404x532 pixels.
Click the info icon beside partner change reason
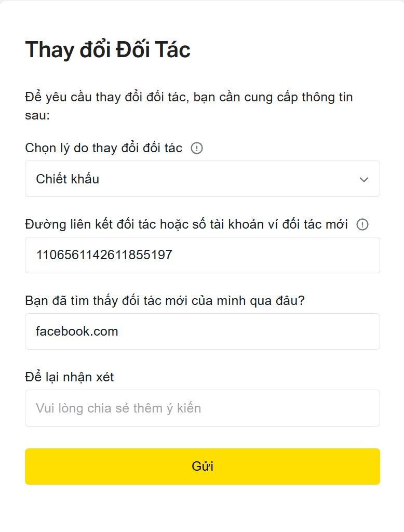[197, 148]
